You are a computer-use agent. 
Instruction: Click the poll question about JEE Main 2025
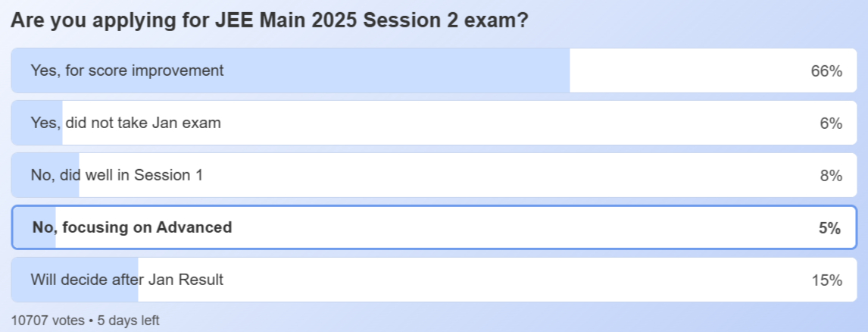click(269, 21)
